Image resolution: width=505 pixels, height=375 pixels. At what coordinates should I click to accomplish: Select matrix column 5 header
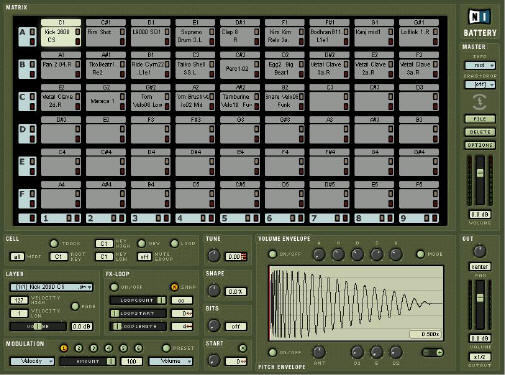240,218
